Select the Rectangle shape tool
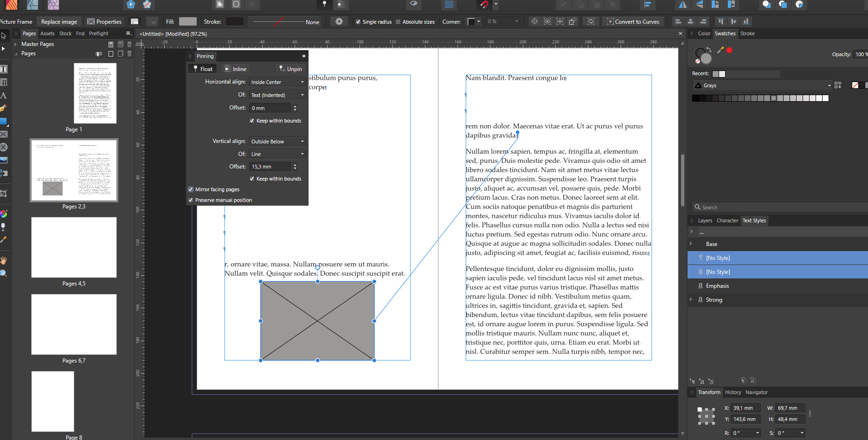Viewport: 868px width, 440px height. click(x=3, y=121)
